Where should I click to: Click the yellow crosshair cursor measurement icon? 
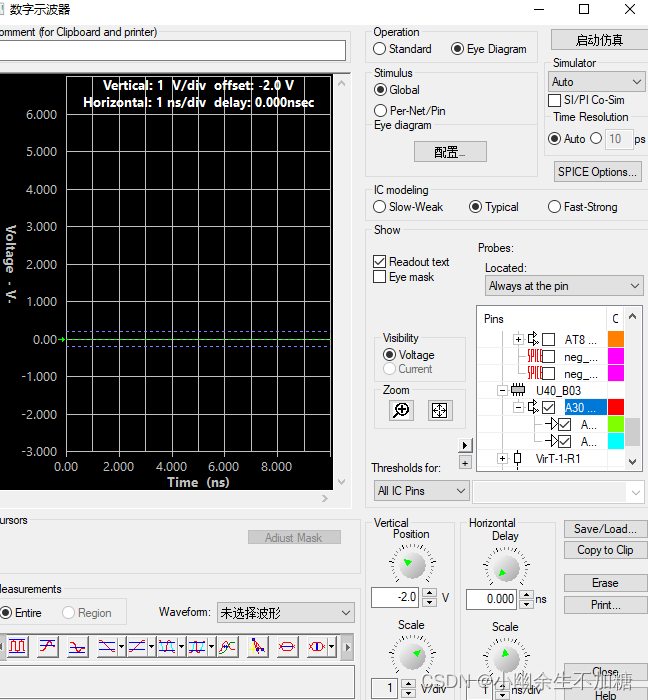point(258,646)
